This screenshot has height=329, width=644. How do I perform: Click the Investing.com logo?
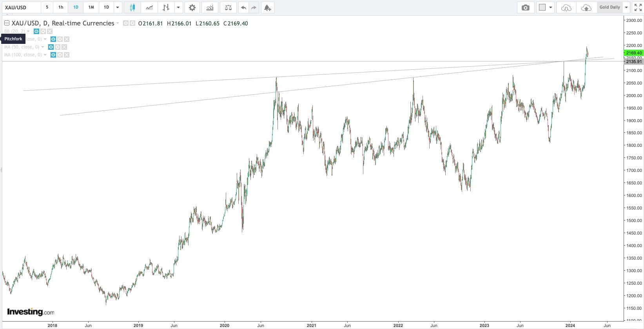[31, 312]
